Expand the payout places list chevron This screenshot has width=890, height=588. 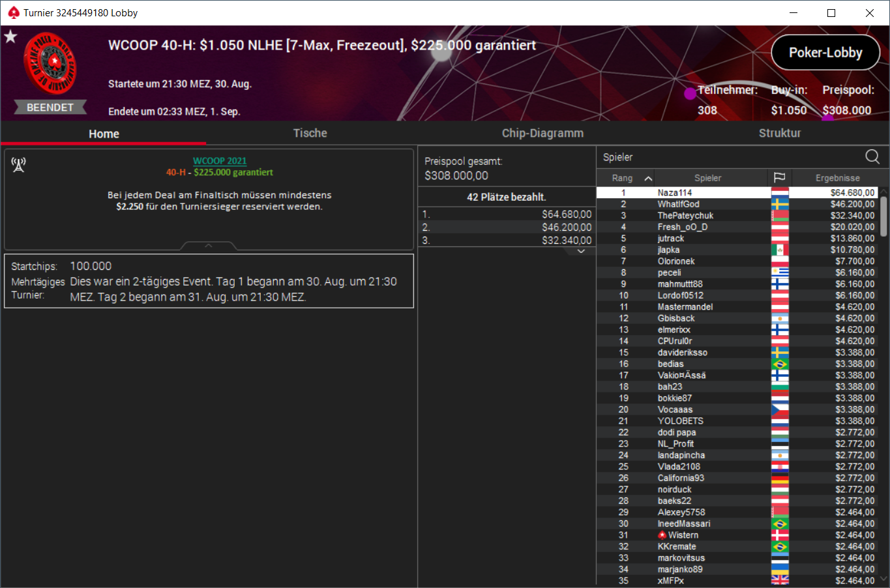click(x=581, y=251)
